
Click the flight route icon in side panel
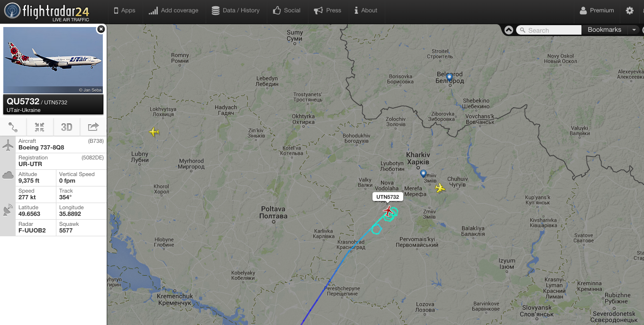(13, 127)
